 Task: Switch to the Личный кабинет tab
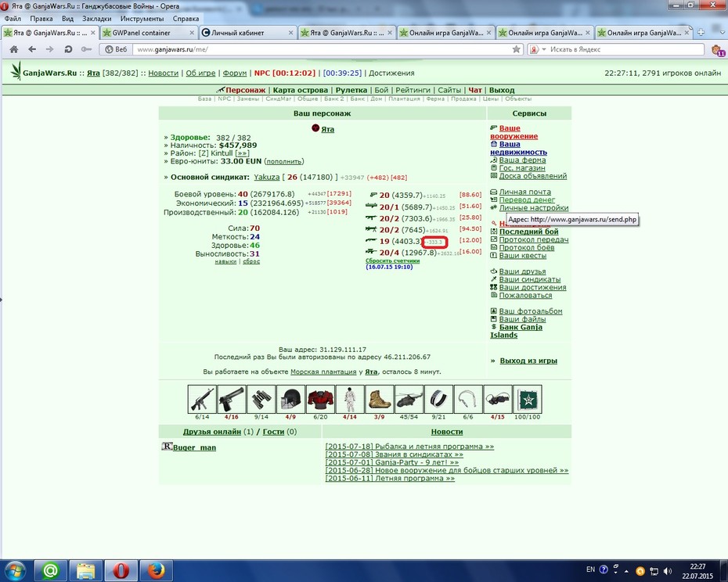pyautogui.click(x=248, y=33)
